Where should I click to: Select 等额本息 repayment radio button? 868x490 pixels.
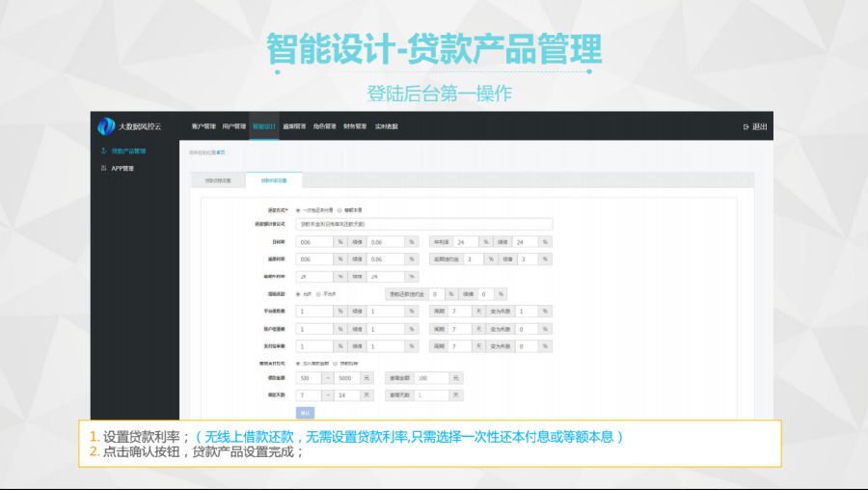tap(339, 209)
